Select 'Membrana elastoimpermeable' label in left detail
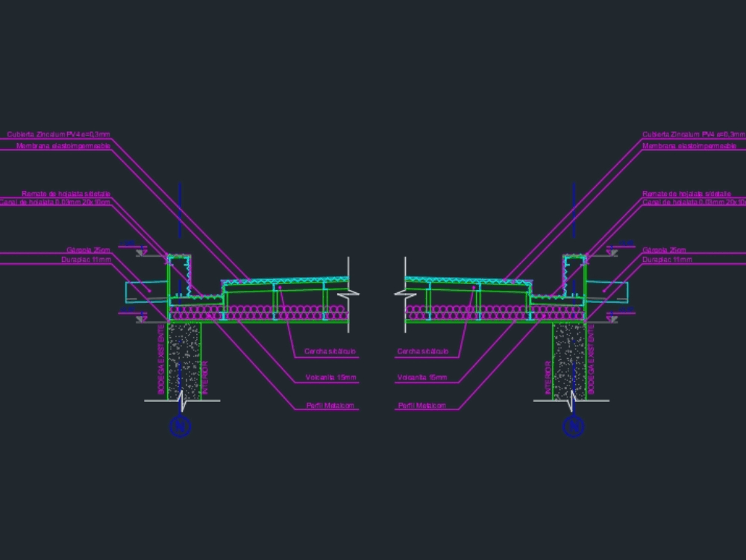The image size is (746, 560). click(x=63, y=146)
